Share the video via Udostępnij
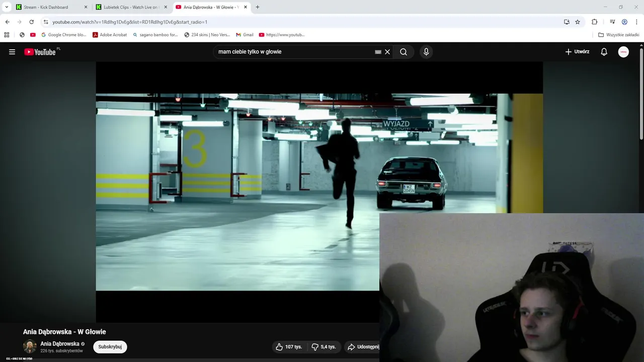 point(363,347)
